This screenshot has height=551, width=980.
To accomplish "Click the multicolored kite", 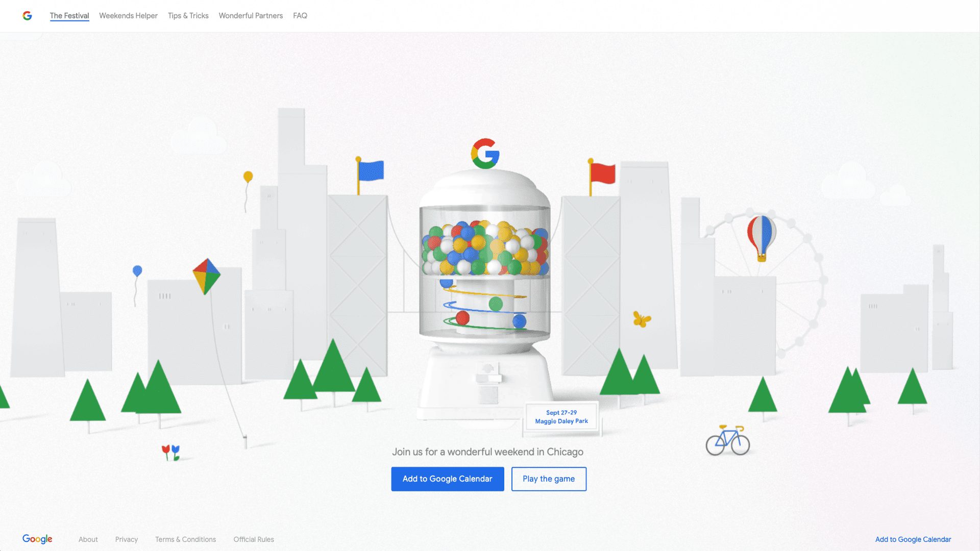I will coord(206,276).
